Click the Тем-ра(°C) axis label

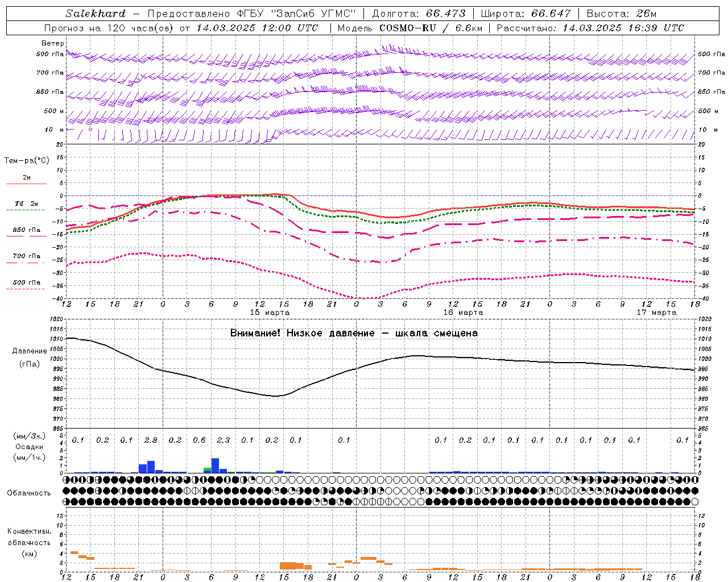coord(27,161)
